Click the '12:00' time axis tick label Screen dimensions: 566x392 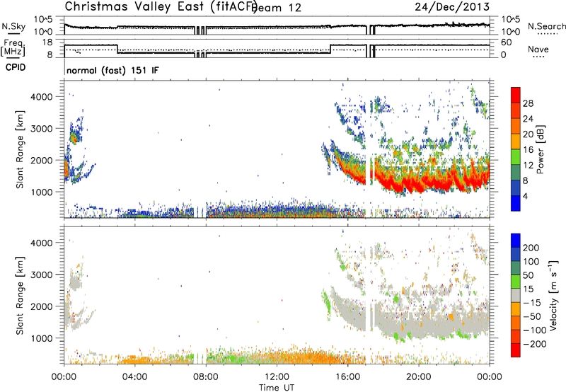(277, 377)
